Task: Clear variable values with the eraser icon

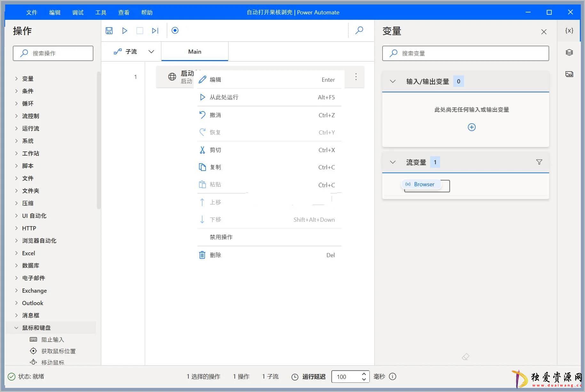Action: [x=465, y=357]
